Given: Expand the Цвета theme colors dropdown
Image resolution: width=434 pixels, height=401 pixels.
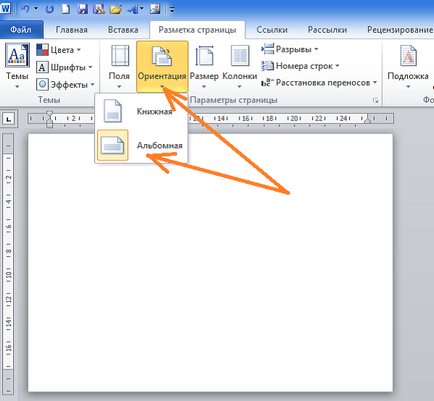Looking at the screenshot, I should tap(59, 50).
